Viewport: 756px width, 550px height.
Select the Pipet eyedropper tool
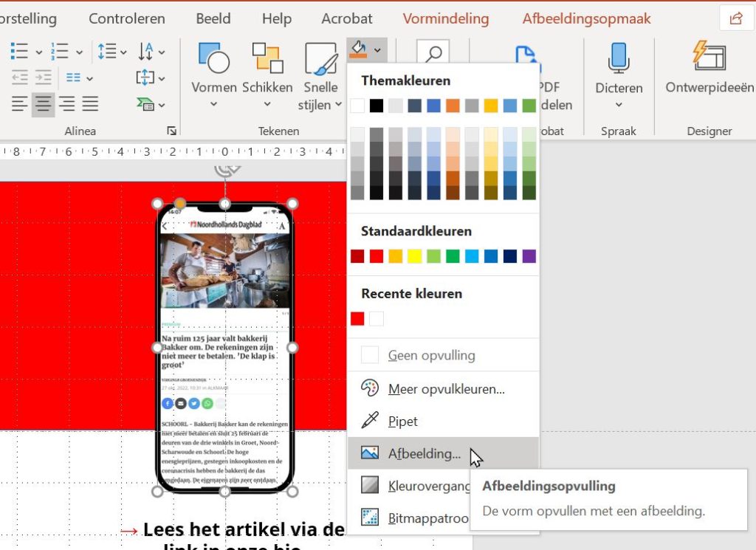(403, 422)
